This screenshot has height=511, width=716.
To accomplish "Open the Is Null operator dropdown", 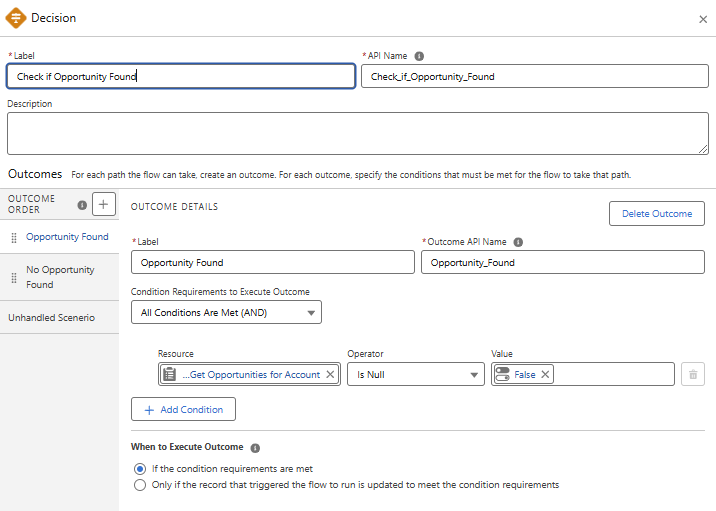I will (x=415, y=375).
